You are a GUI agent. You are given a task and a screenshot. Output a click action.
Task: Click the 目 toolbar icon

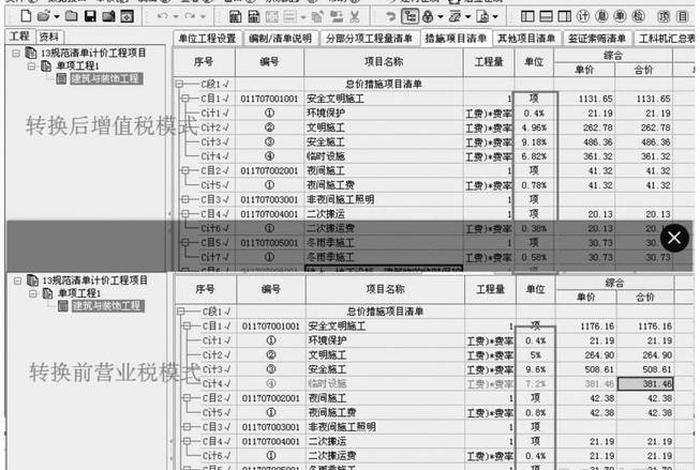[682, 17]
